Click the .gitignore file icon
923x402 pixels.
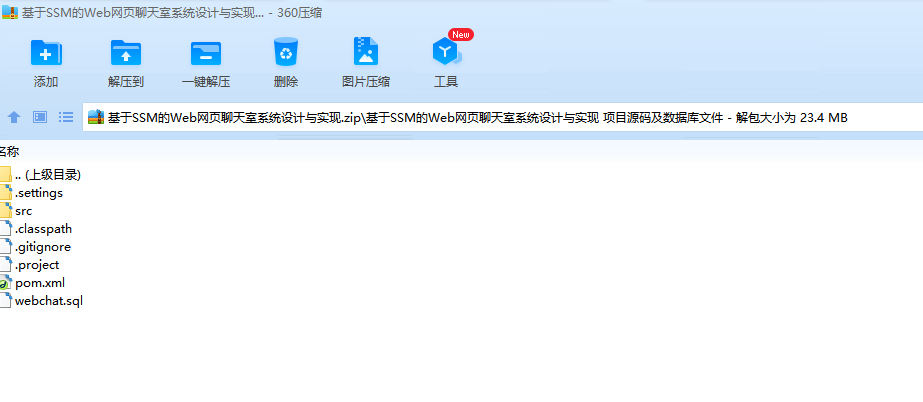(5, 247)
